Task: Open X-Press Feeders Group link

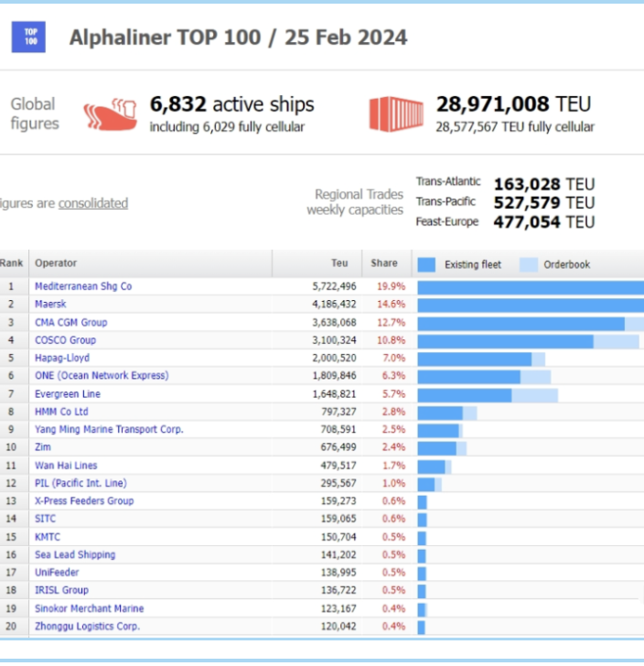Action: pyautogui.click(x=84, y=500)
